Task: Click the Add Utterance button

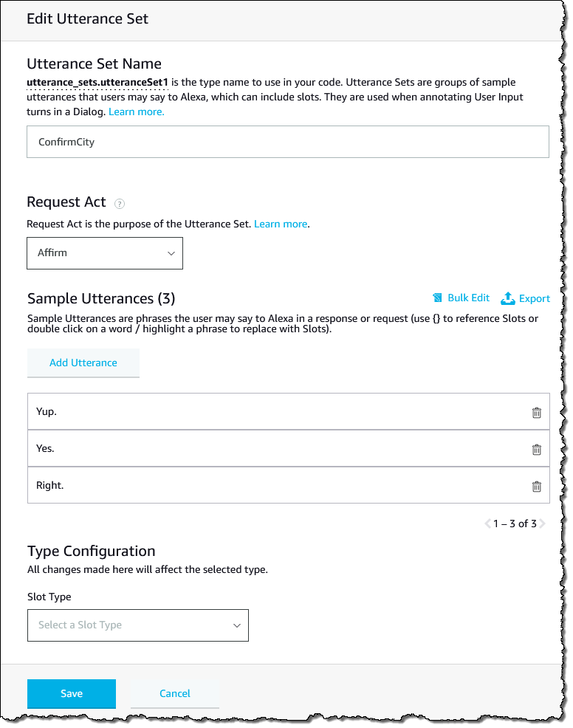Action: [83, 363]
